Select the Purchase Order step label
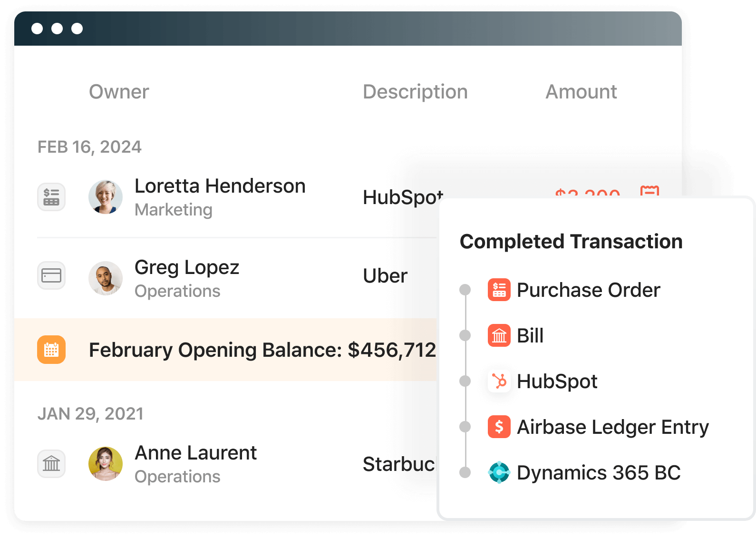Viewport: 756px width, 538px height. tap(589, 290)
